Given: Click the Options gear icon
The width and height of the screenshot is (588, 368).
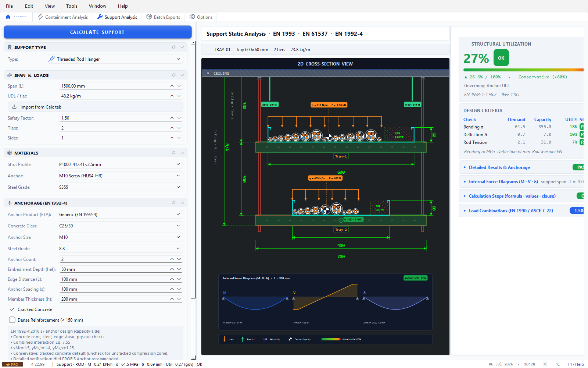Looking at the screenshot, I should [192, 17].
